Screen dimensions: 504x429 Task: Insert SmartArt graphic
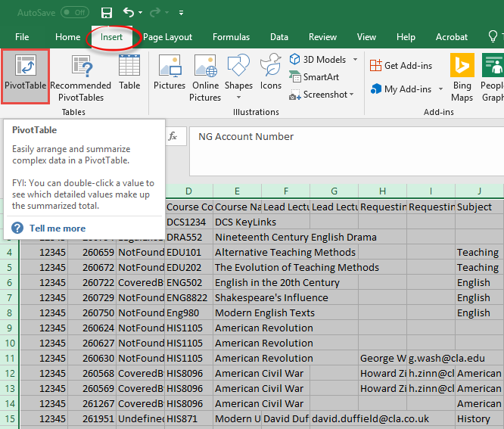coord(314,77)
